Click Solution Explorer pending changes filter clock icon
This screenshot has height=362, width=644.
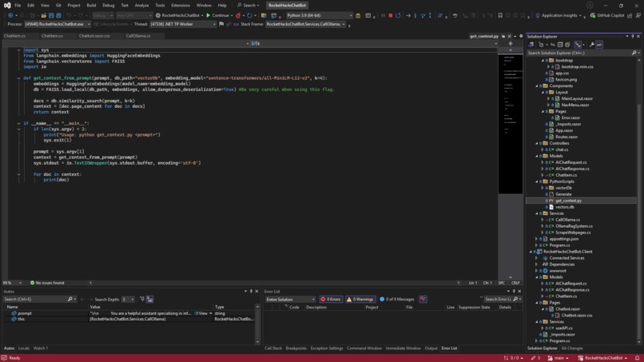(x=541, y=45)
